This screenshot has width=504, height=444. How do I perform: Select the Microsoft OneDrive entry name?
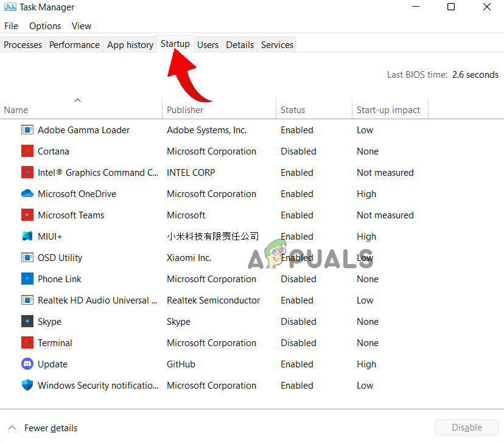click(x=77, y=194)
